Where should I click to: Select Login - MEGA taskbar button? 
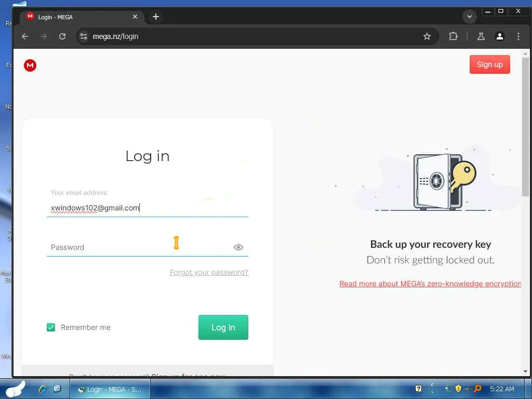tap(110, 389)
